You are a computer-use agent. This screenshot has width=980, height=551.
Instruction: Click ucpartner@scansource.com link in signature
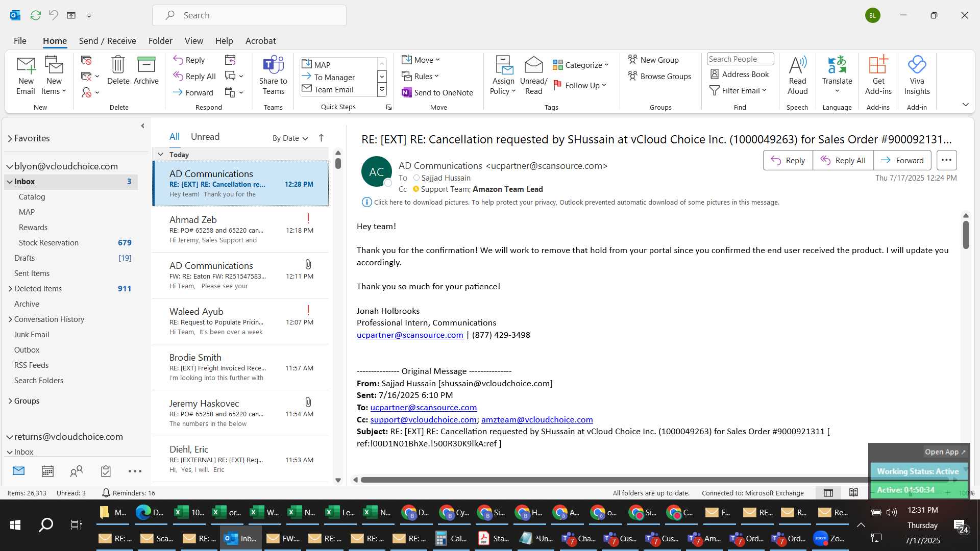point(410,335)
